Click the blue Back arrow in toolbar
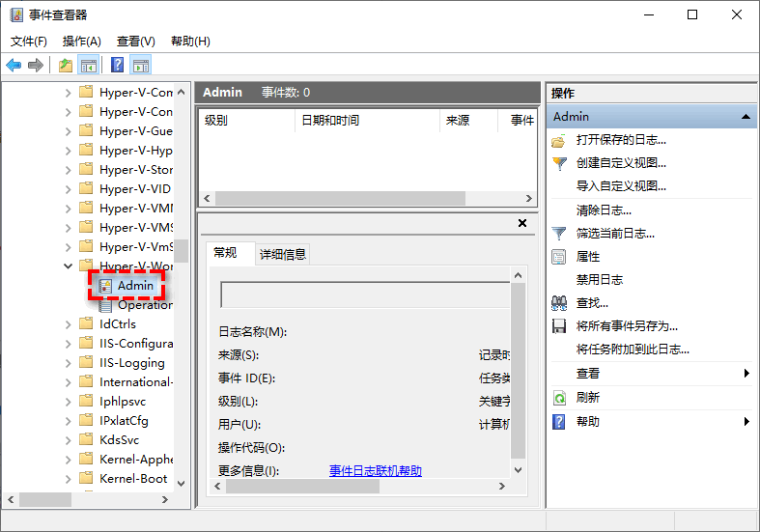Screen dimensions: 760x532 [x=14, y=66]
